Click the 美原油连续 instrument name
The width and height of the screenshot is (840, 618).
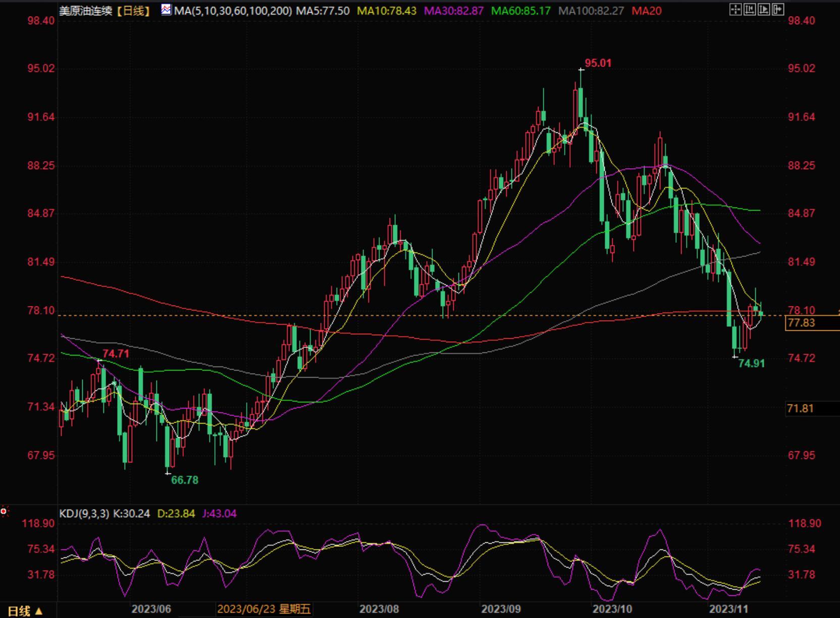coord(85,11)
